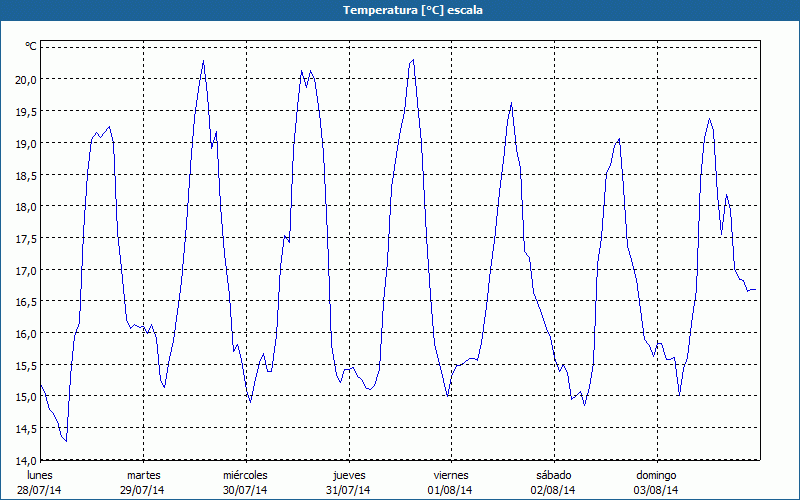Image resolution: width=800 pixels, height=500 pixels.
Task: Select the 14,0 axis label at bottom
Action: pyautogui.click(x=25, y=460)
